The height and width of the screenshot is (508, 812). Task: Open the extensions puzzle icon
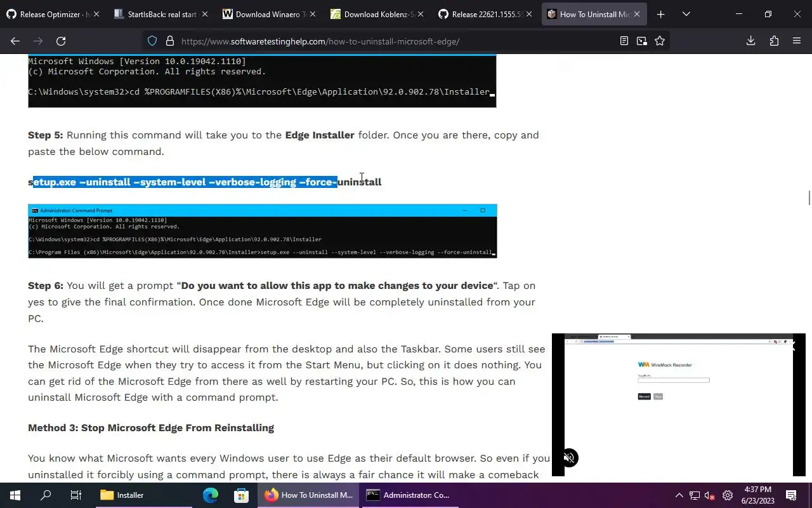(x=774, y=41)
